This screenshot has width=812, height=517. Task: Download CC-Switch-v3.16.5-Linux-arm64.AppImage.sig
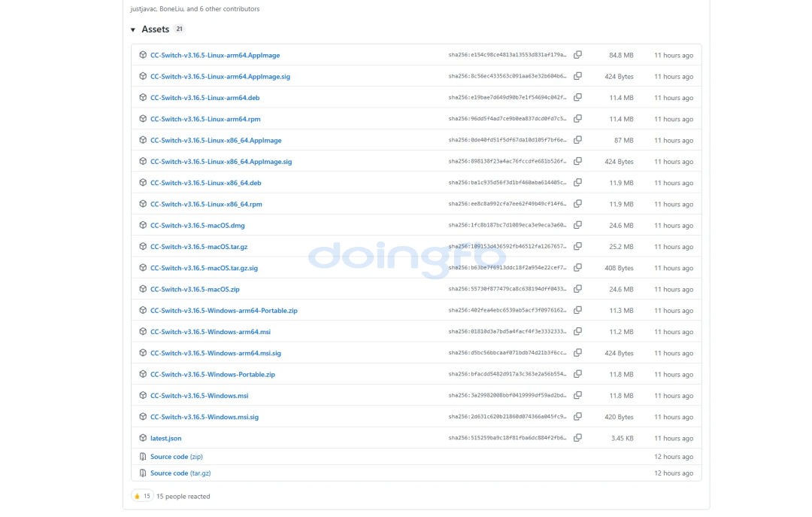pos(220,76)
